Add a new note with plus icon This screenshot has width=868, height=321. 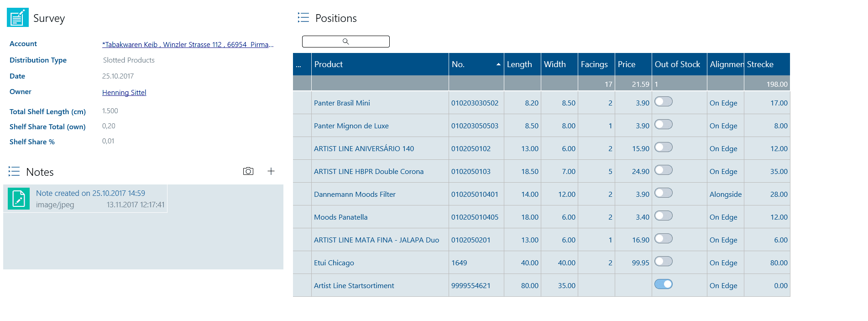tap(271, 171)
